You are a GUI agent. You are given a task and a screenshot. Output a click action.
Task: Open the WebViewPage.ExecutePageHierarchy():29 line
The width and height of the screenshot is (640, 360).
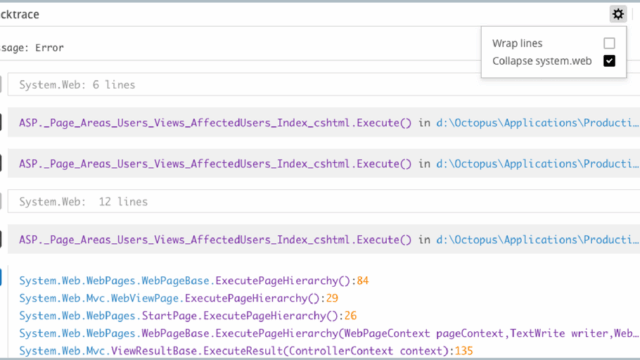coord(178,298)
